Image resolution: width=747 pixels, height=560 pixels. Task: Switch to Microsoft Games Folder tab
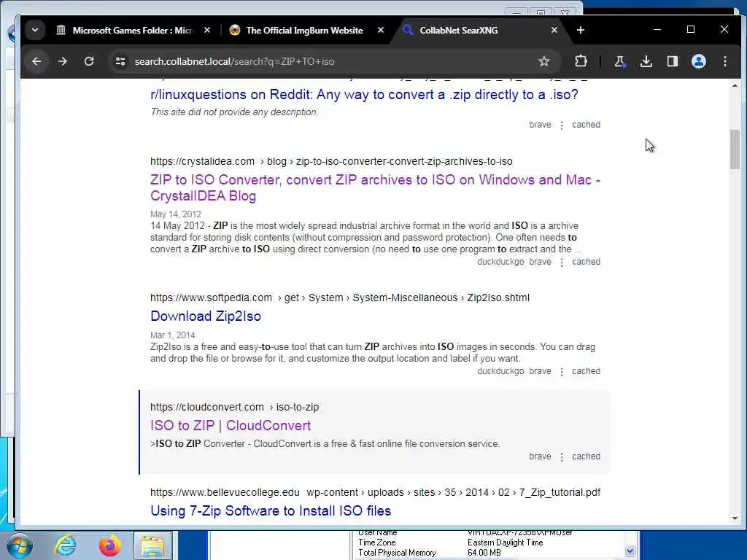(126, 30)
